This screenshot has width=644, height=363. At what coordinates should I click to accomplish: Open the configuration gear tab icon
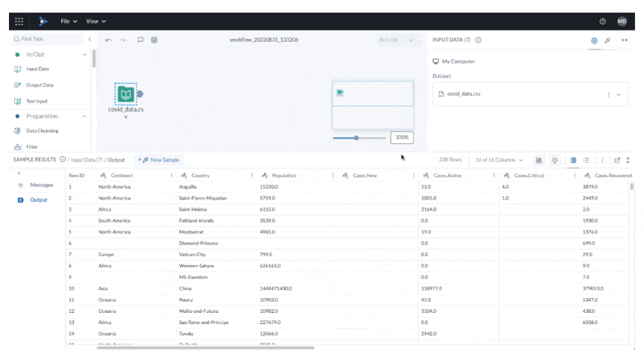(594, 40)
